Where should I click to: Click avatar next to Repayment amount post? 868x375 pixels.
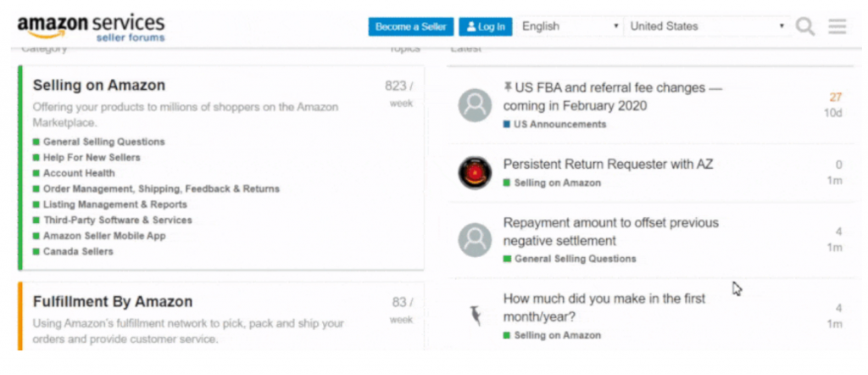[475, 240]
